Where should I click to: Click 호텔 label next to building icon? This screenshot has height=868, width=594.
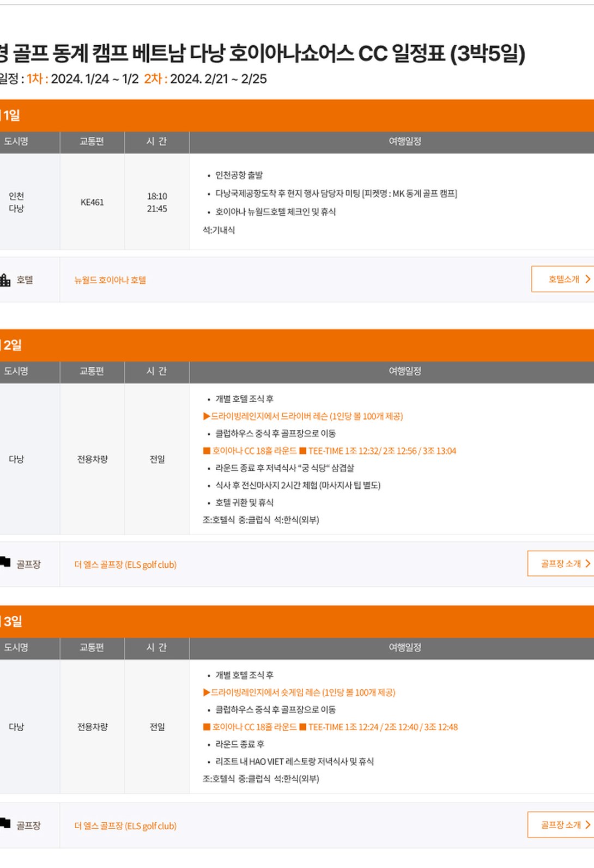[x=25, y=280]
